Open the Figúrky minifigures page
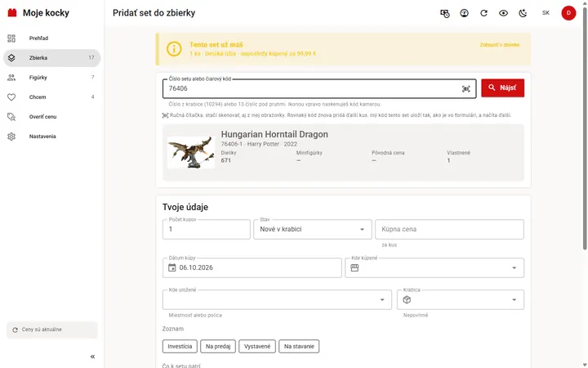 point(51,78)
